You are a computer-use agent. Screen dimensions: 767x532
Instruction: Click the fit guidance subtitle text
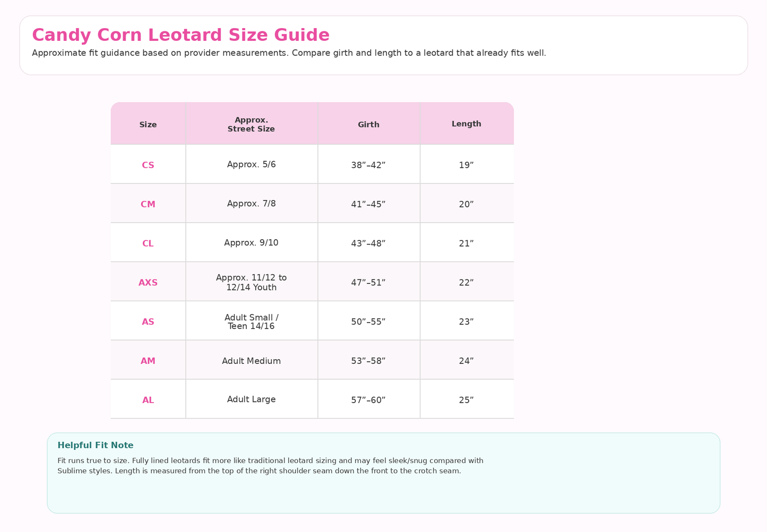tap(289, 53)
